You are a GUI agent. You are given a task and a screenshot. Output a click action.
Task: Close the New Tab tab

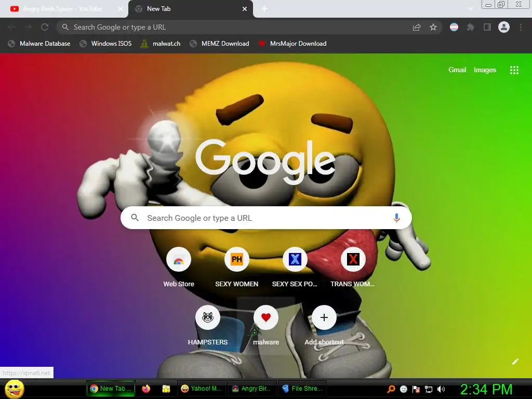tap(245, 9)
